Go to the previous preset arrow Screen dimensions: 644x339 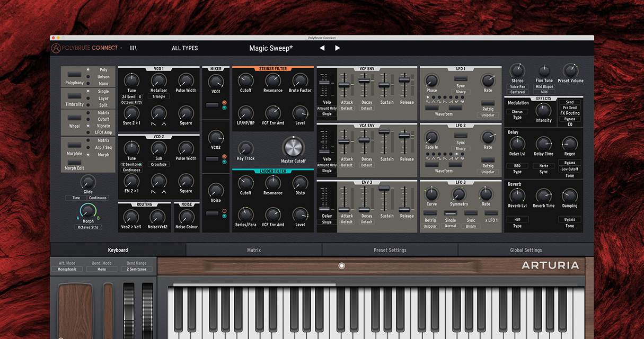pyautogui.click(x=322, y=48)
